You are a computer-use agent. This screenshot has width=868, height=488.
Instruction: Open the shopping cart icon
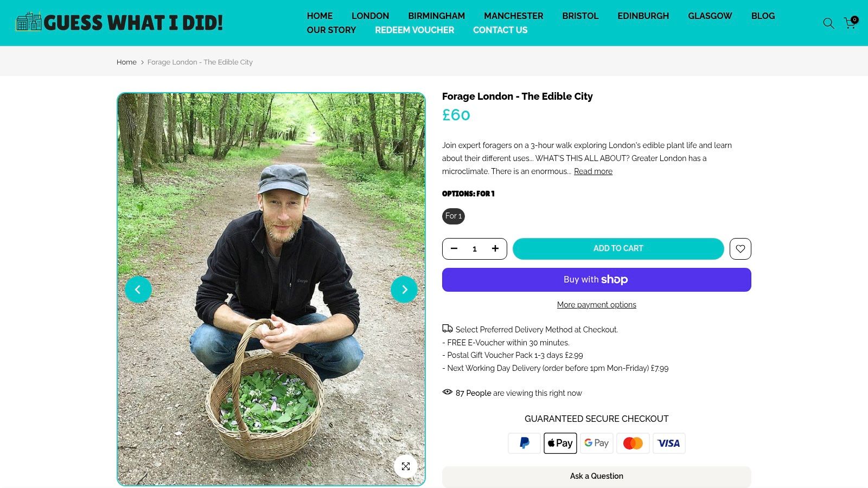point(849,23)
